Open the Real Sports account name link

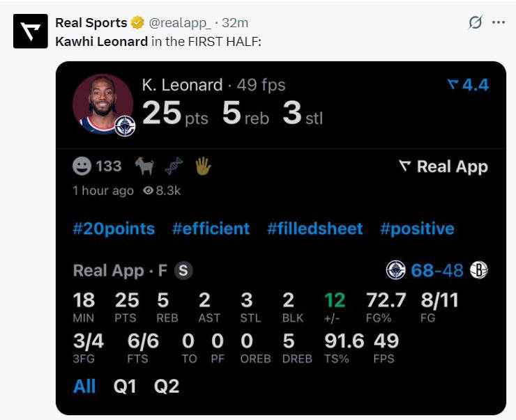(x=91, y=23)
